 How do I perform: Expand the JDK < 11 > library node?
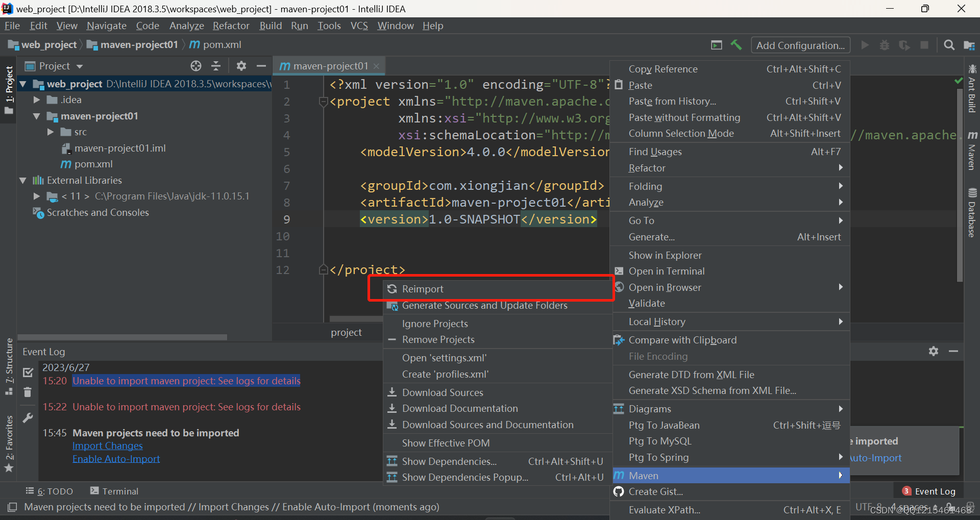coord(36,196)
